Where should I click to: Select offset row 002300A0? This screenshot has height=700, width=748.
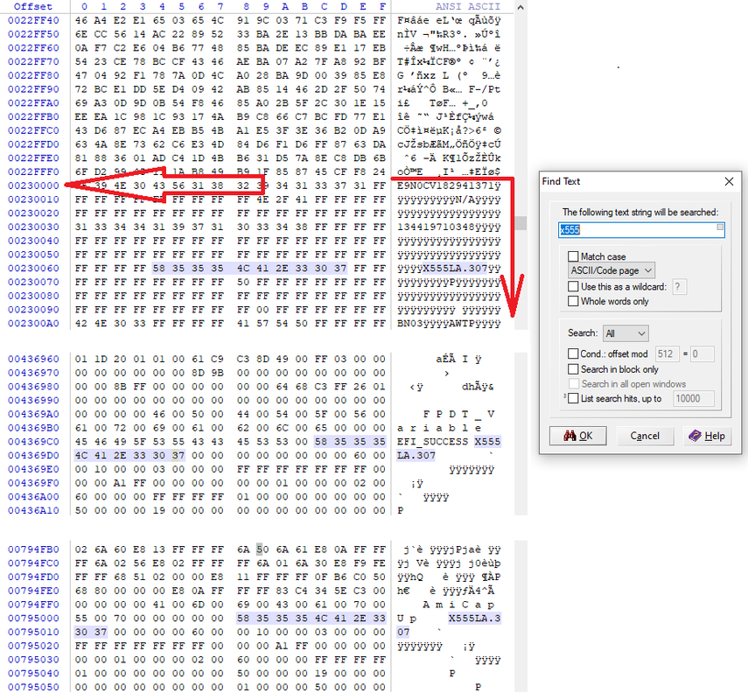pos(33,324)
